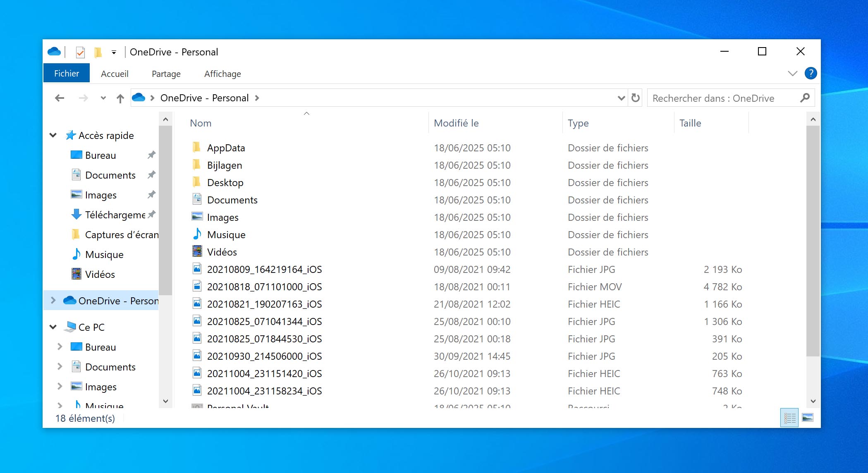Open Captures d'écran in quick access

click(x=122, y=235)
